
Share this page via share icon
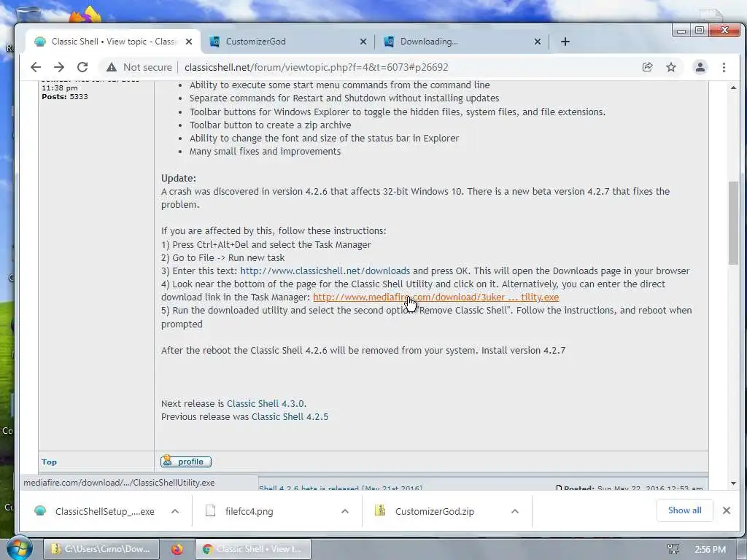click(647, 67)
